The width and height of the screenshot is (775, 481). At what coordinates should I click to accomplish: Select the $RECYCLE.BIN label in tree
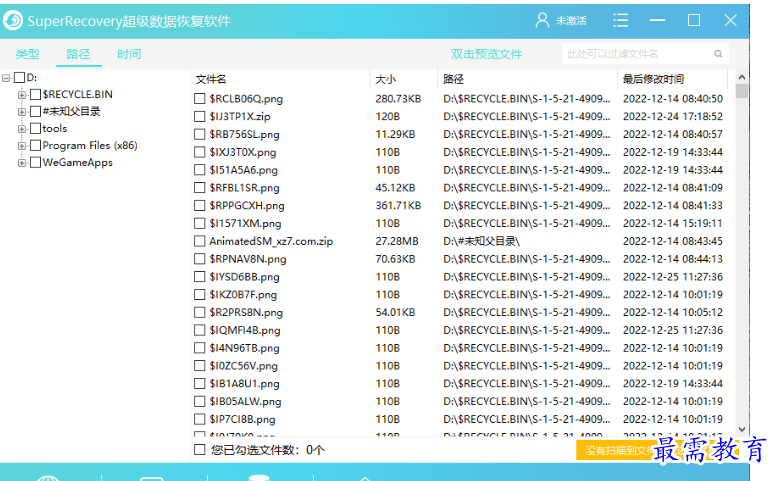(x=78, y=95)
